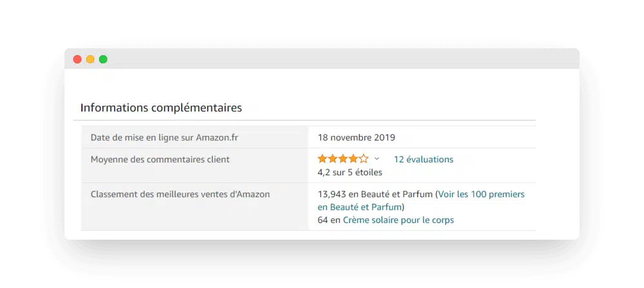Click Moyenne des commentaires client label

(x=160, y=159)
